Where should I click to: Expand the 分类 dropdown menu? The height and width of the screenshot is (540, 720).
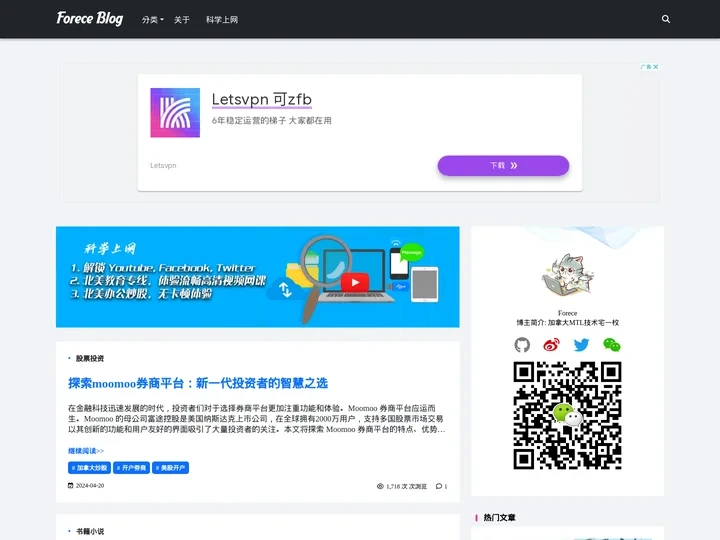point(152,20)
